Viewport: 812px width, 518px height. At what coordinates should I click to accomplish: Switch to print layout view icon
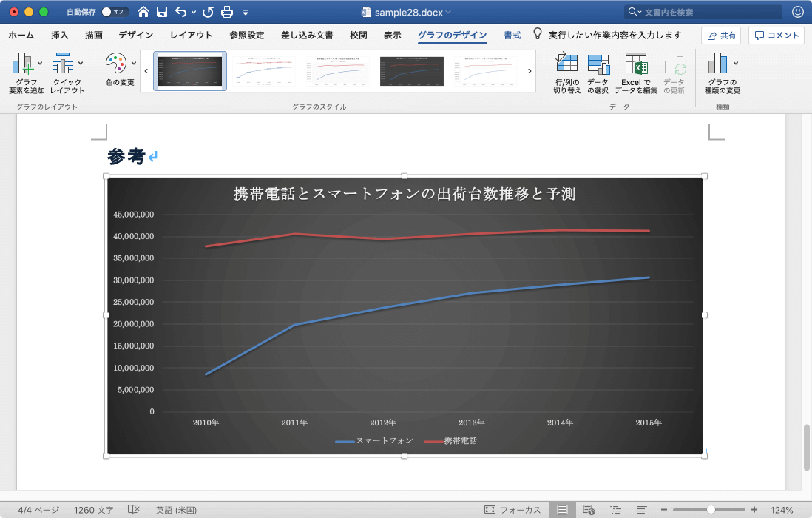click(562, 510)
